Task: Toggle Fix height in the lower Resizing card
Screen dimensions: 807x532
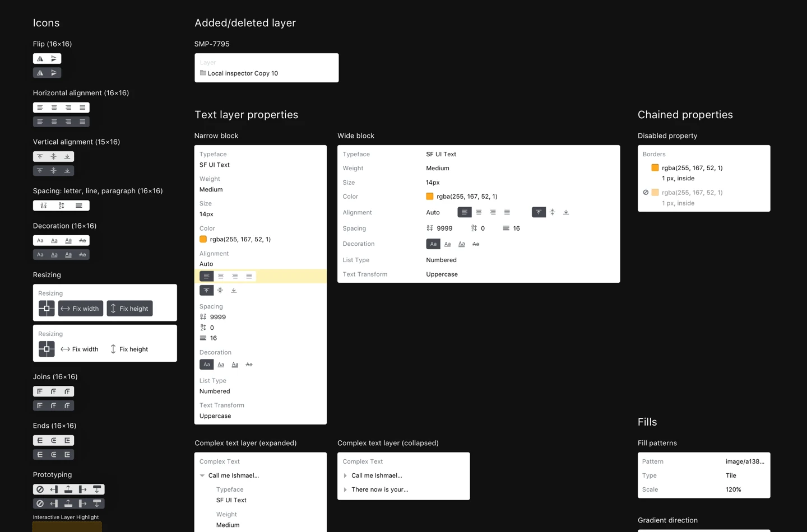Action: click(129, 349)
